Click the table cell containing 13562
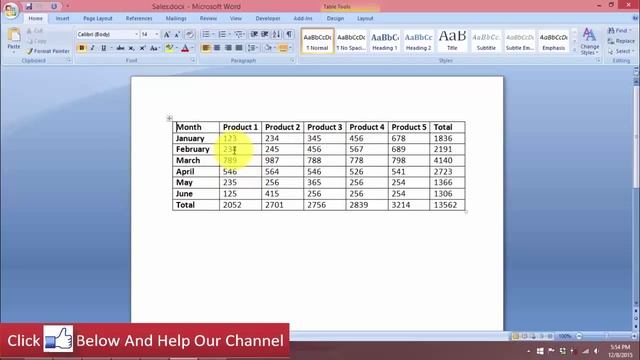 pyautogui.click(x=447, y=205)
